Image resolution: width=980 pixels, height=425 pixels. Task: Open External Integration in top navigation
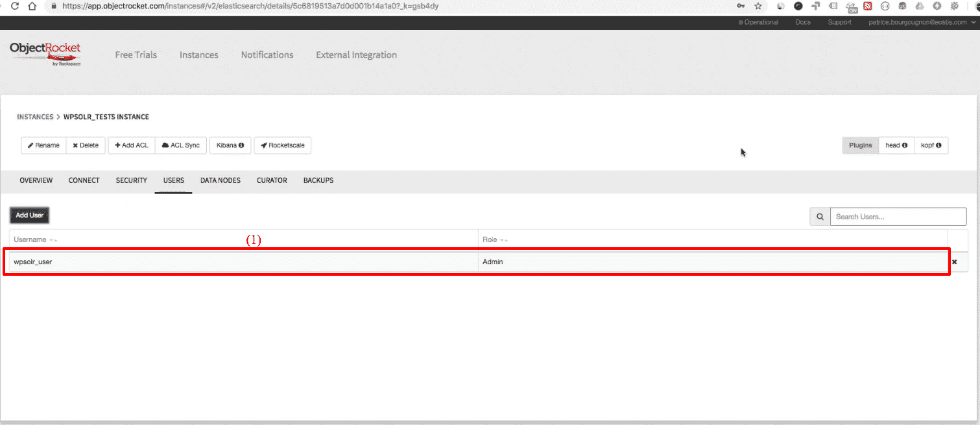(x=357, y=55)
